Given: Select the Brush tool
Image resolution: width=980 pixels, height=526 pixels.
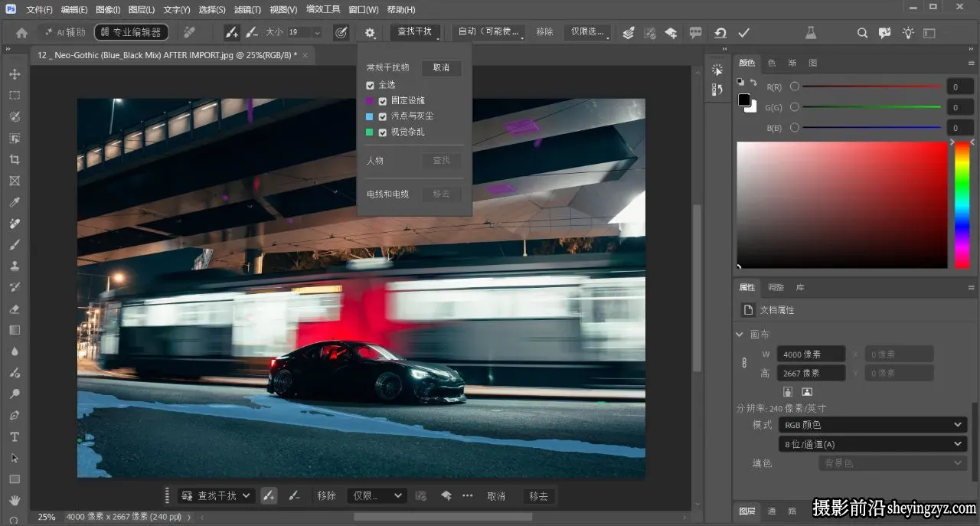Looking at the screenshot, I should [x=15, y=245].
